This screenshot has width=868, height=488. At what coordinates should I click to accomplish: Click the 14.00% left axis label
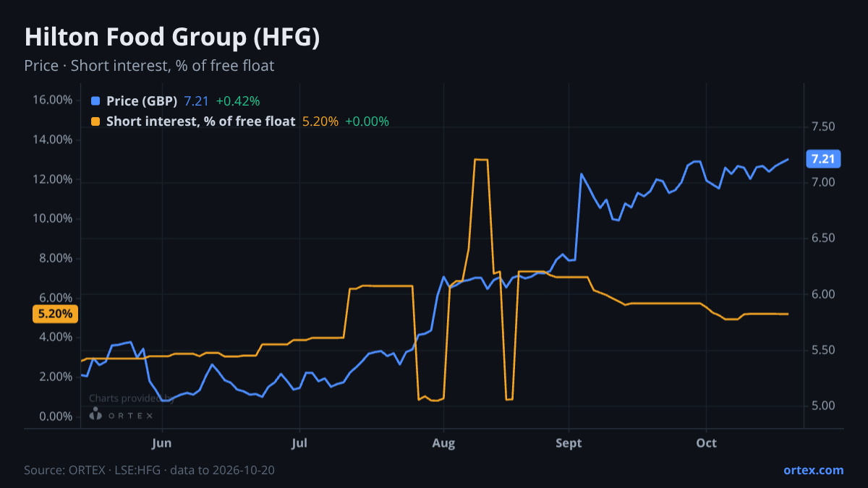[x=52, y=140]
